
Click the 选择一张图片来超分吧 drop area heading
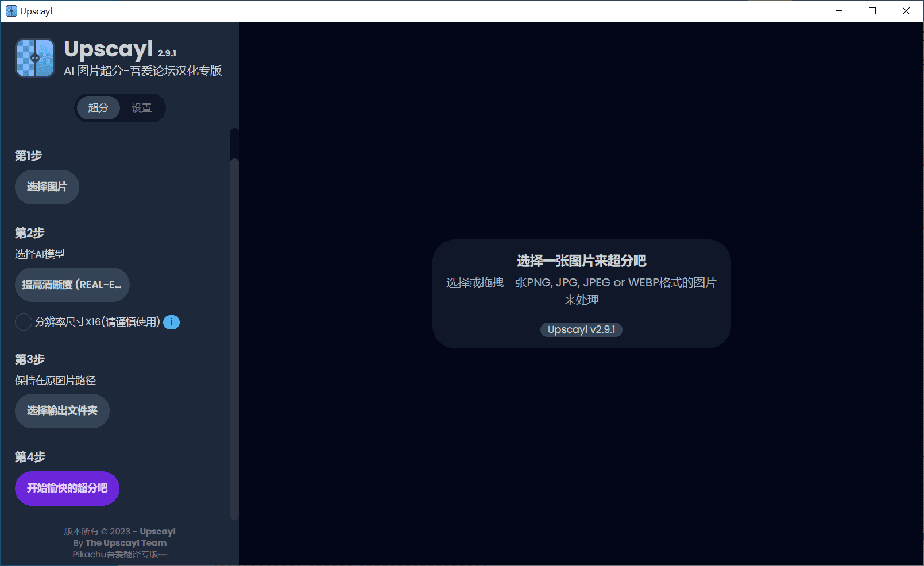581,261
